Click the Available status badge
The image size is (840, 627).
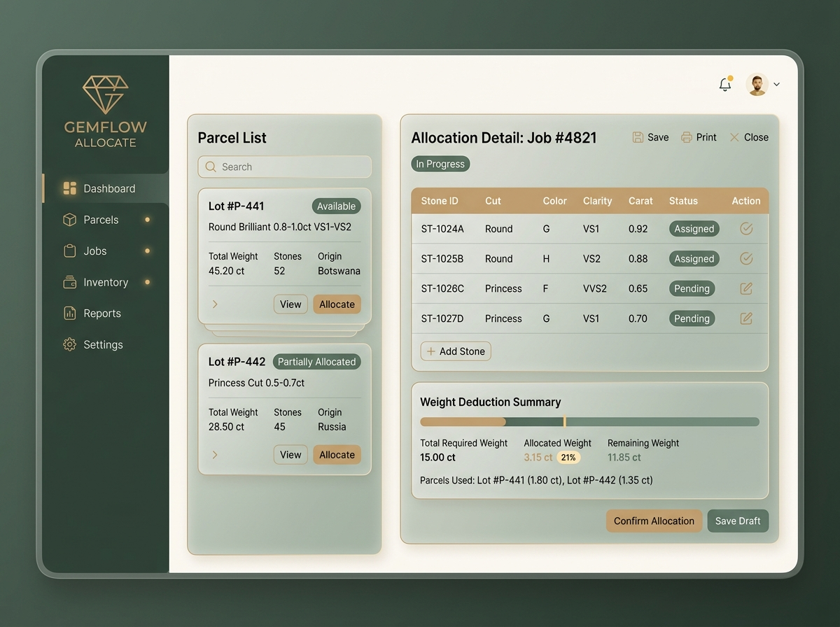coord(336,206)
